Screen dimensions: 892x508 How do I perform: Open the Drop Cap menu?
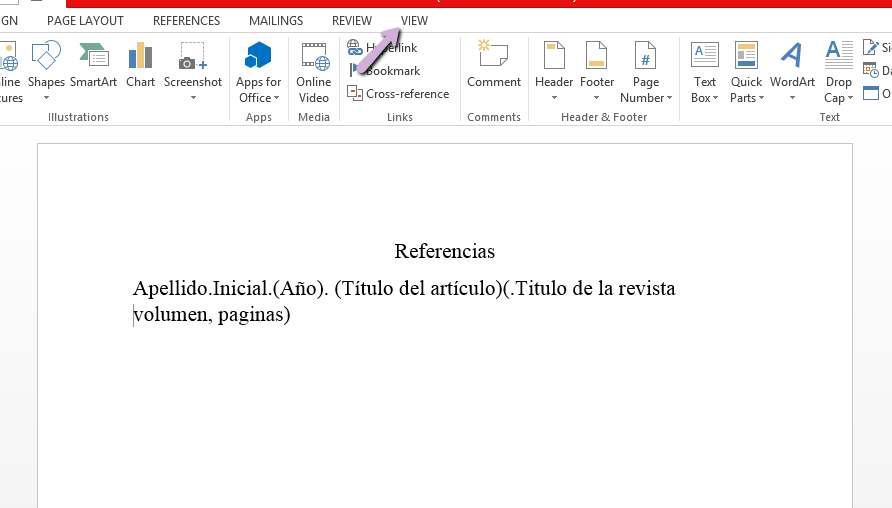tap(838, 98)
